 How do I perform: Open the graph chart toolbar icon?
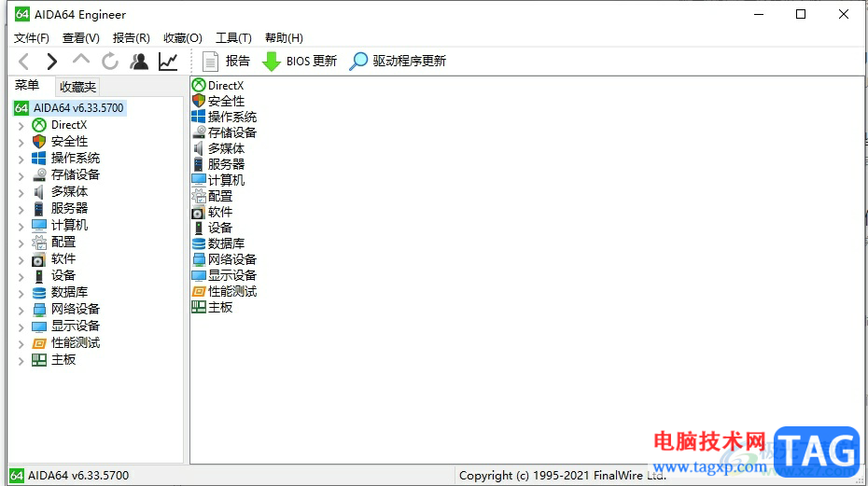168,61
